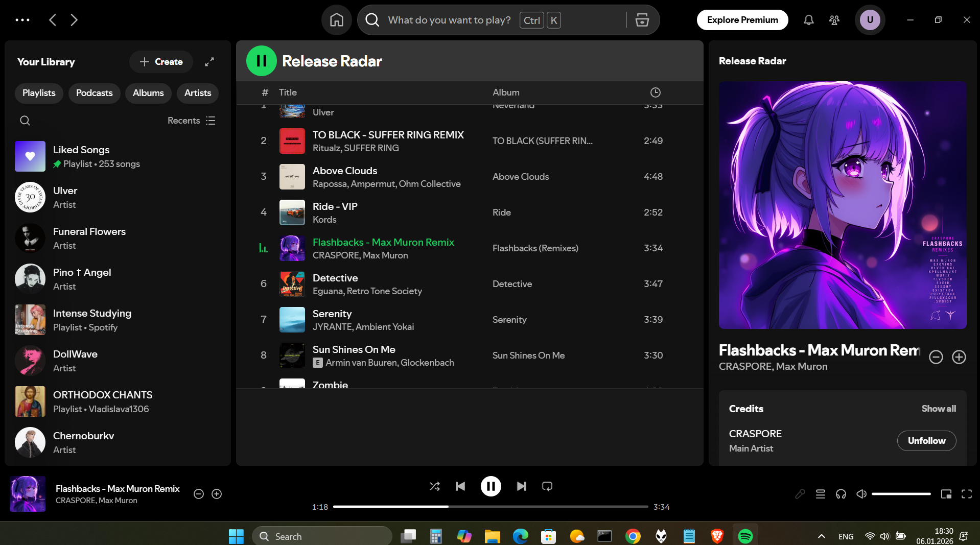Open Intense Studying playlist
Image resolution: width=980 pixels, height=545 pixels.
118,320
